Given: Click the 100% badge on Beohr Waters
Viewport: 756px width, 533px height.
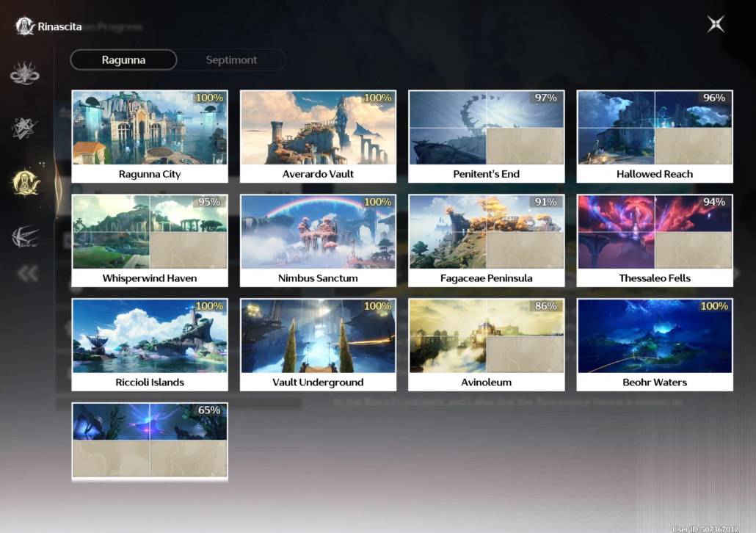Looking at the screenshot, I should (714, 306).
